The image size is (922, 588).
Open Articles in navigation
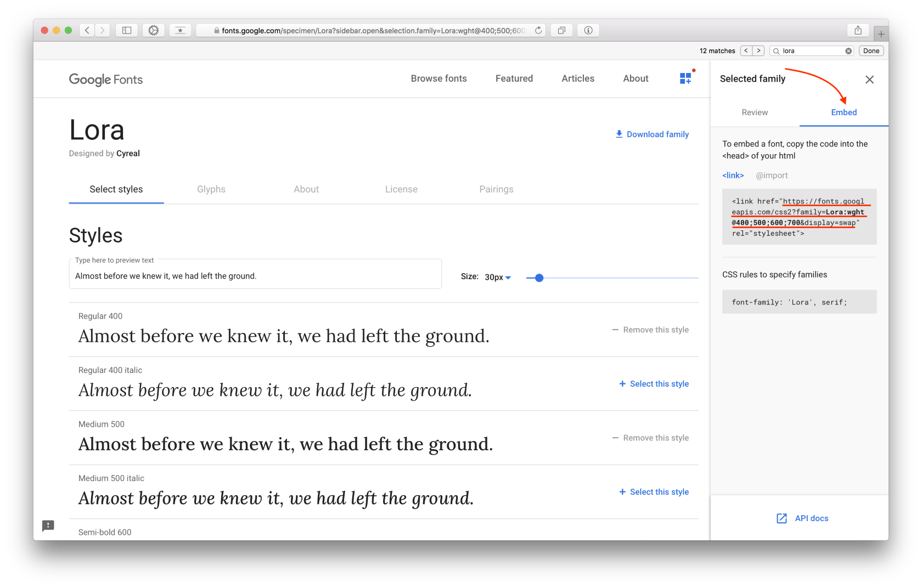click(x=578, y=78)
